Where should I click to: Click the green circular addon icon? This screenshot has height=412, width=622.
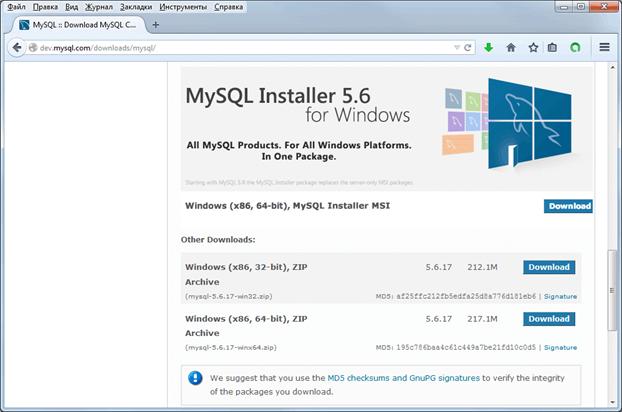pyautogui.click(x=575, y=48)
